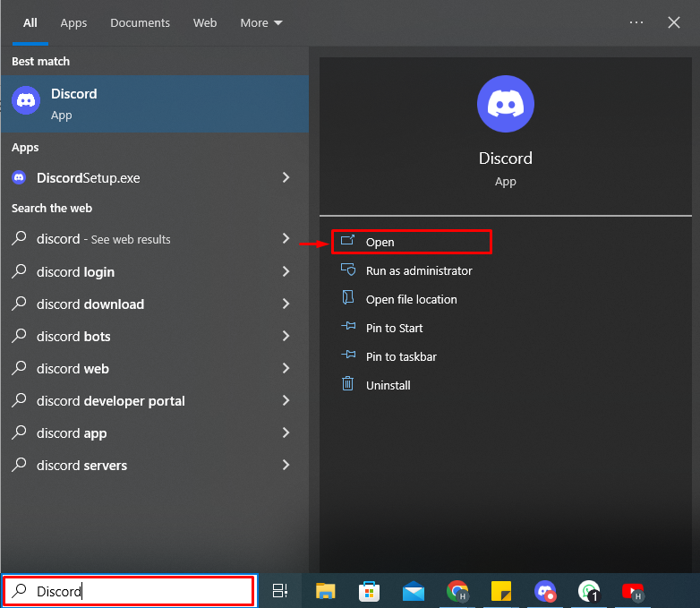
Task: Click magnifier icon beside discord login
Action: (19, 271)
